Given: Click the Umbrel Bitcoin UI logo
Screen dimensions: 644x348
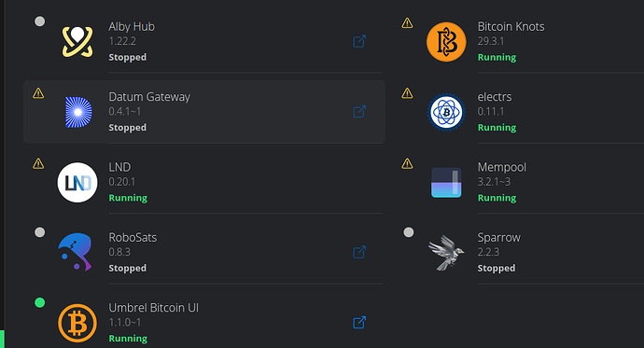Looking at the screenshot, I should coord(77,323).
